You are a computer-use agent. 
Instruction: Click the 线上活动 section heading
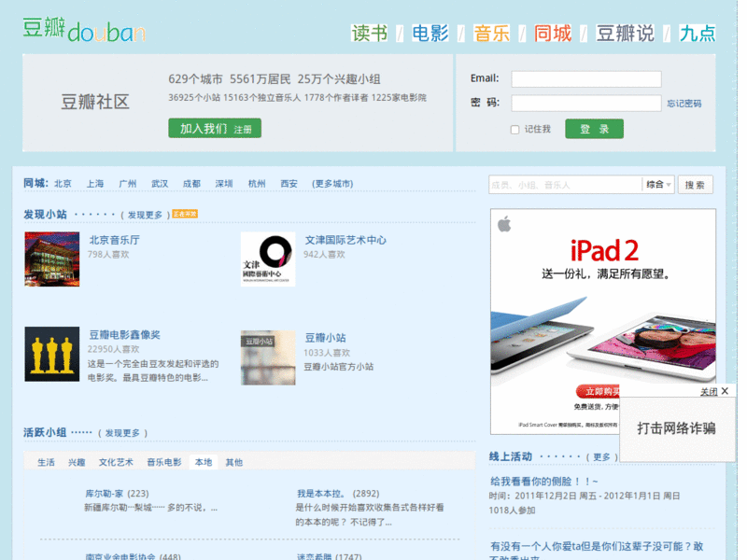[x=510, y=456]
